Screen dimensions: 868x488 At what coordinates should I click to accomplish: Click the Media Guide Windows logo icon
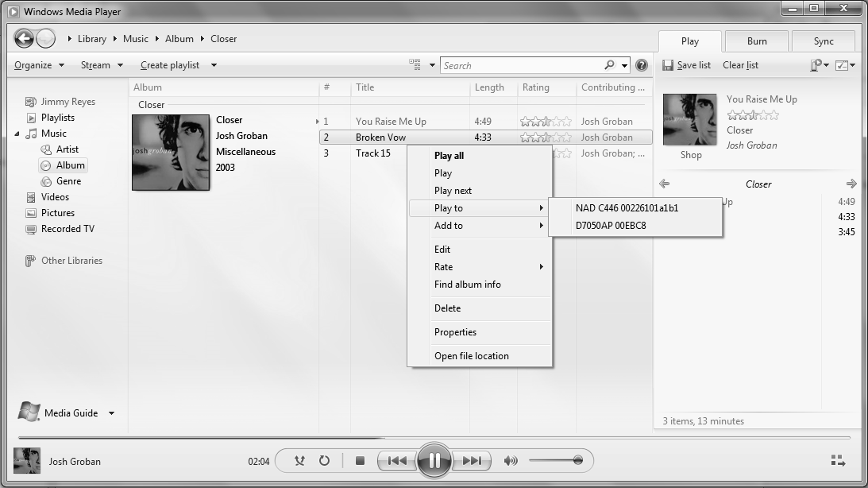(29, 412)
